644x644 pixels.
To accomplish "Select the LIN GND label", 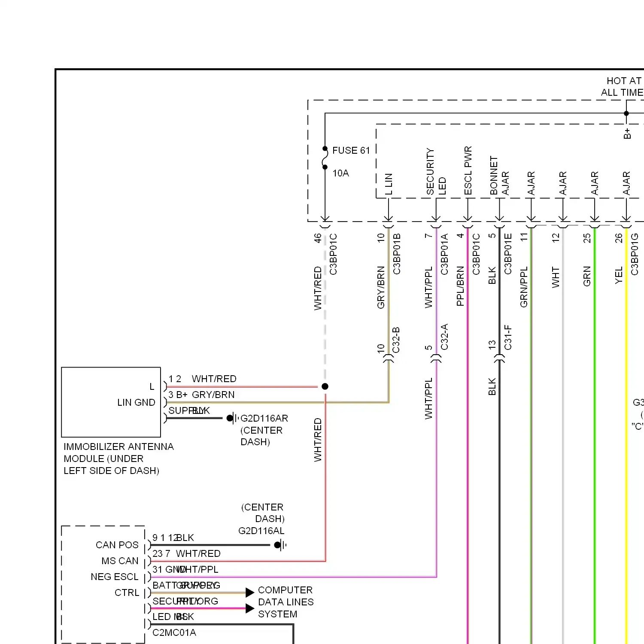I will tap(136, 402).
